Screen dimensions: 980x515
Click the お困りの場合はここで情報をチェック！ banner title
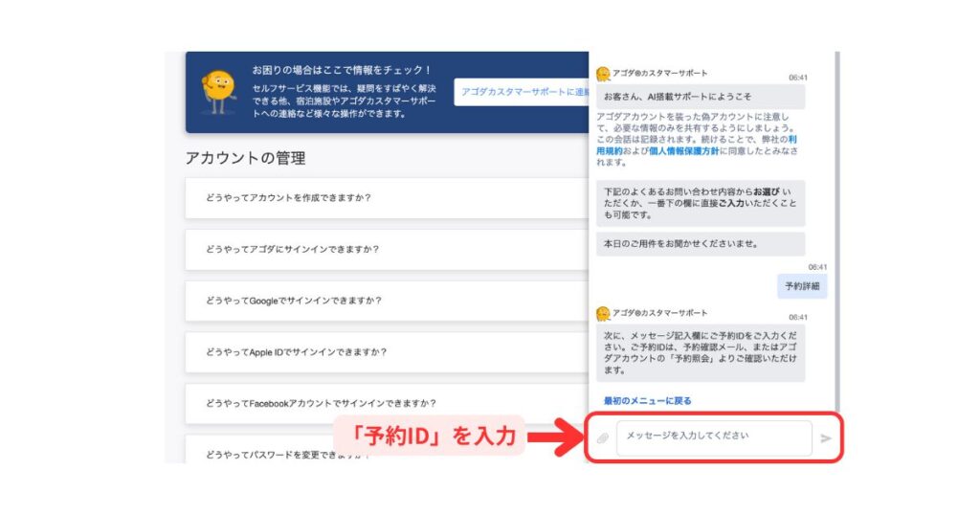(x=342, y=70)
